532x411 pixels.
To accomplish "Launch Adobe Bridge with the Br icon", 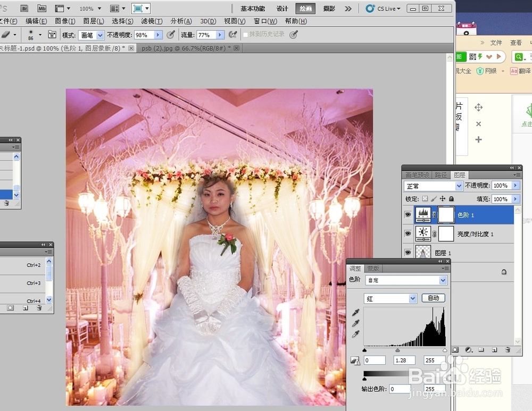I will (24, 9).
